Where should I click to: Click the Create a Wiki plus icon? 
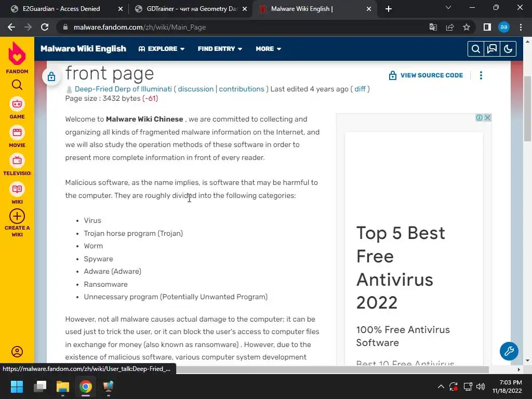(17, 216)
